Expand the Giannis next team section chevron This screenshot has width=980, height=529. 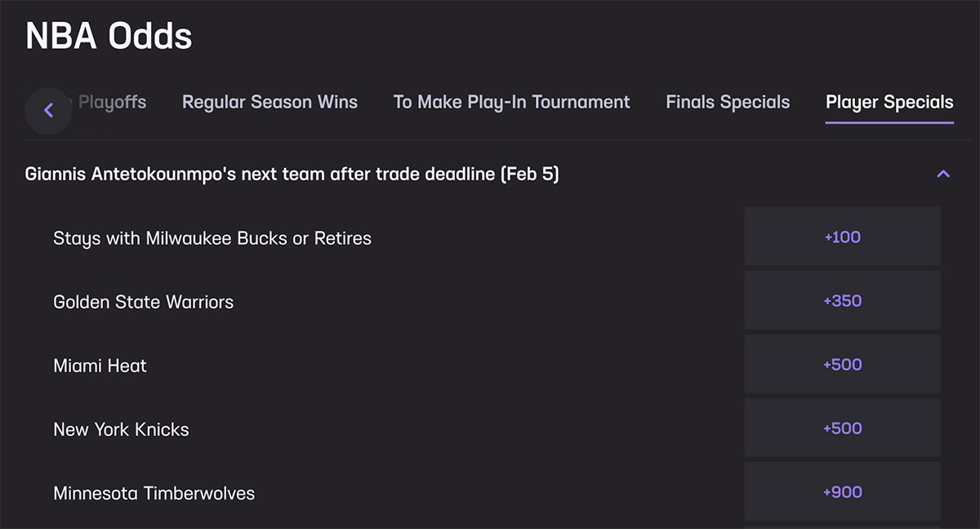[x=943, y=174]
